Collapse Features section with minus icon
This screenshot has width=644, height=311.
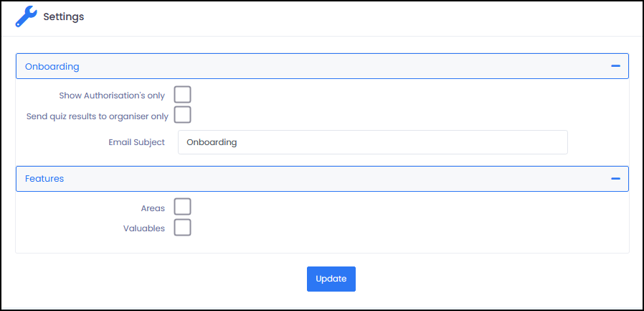click(x=615, y=179)
